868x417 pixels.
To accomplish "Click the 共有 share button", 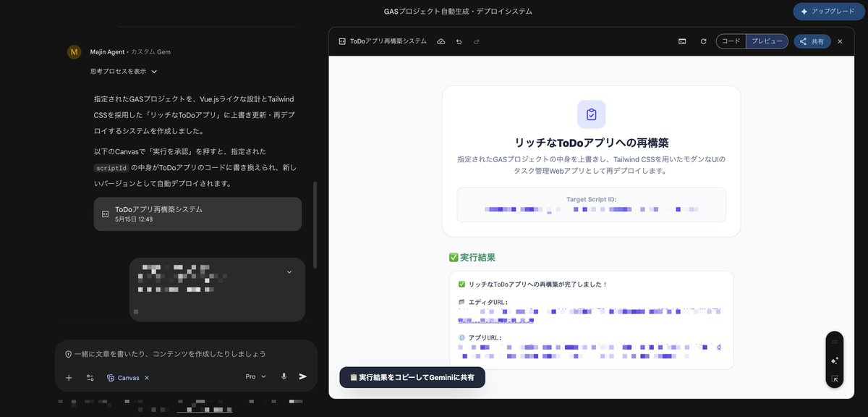I will [x=812, y=41].
